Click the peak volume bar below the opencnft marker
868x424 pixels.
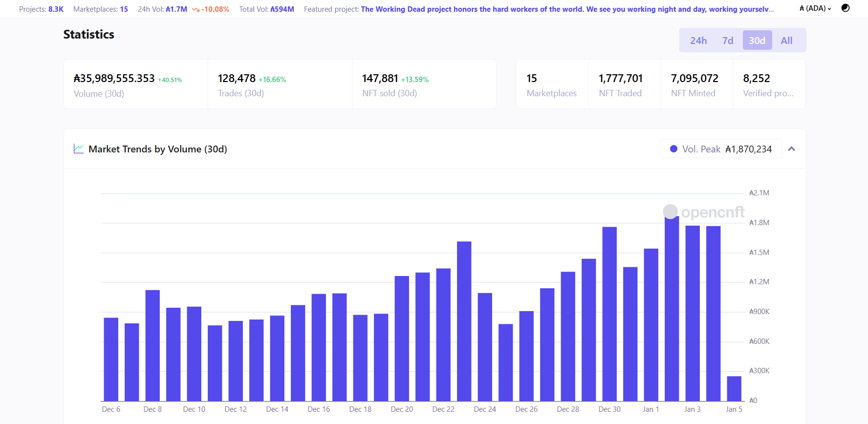click(672, 309)
